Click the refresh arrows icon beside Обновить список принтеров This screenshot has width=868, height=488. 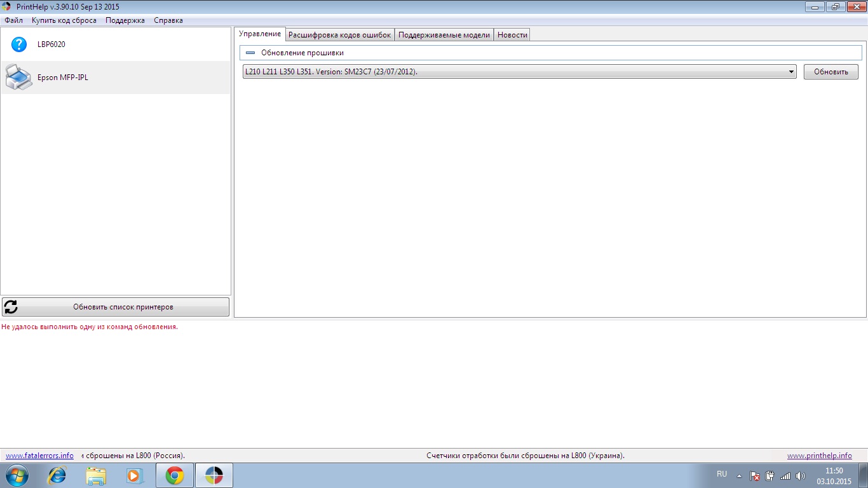point(11,307)
